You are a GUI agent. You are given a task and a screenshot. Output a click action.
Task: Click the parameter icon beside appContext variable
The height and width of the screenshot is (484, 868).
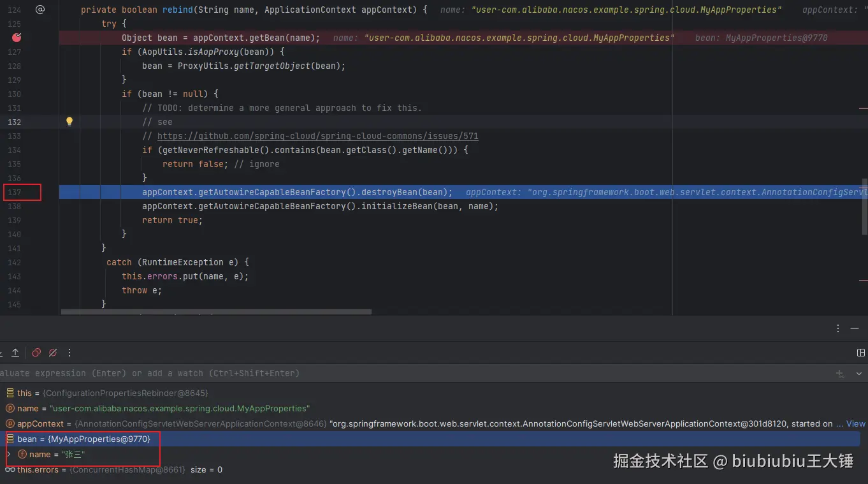pos(10,423)
